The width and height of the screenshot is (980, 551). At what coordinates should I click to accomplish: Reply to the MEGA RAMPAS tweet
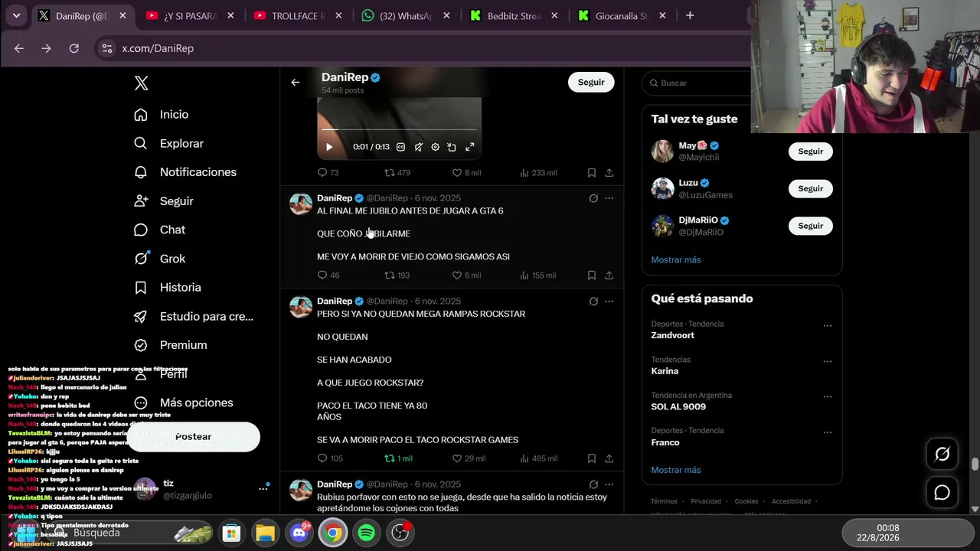click(330, 458)
